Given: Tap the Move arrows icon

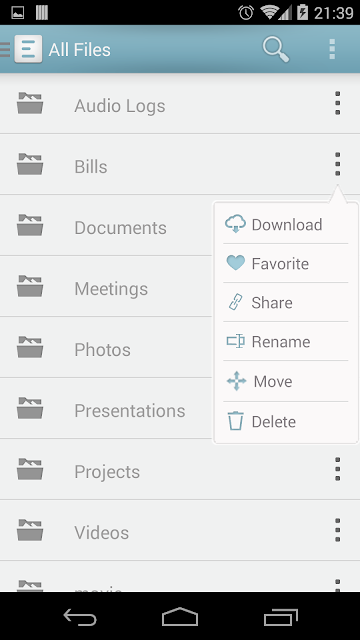Looking at the screenshot, I should (x=236, y=382).
